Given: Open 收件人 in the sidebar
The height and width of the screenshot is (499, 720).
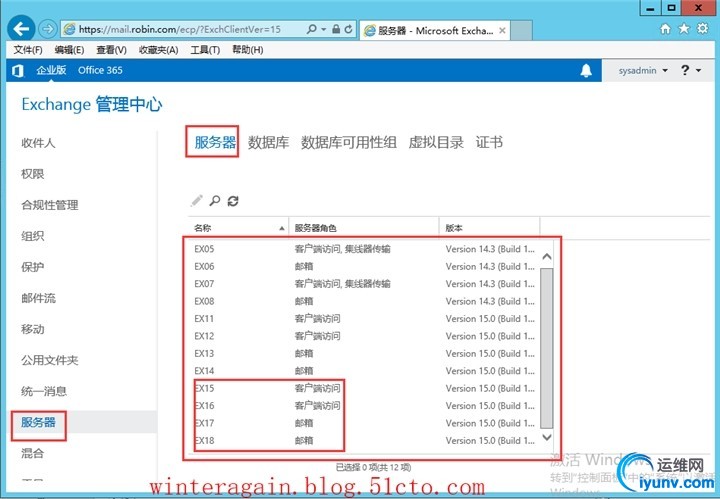Looking at the screenshot, I should coord(38,143).
